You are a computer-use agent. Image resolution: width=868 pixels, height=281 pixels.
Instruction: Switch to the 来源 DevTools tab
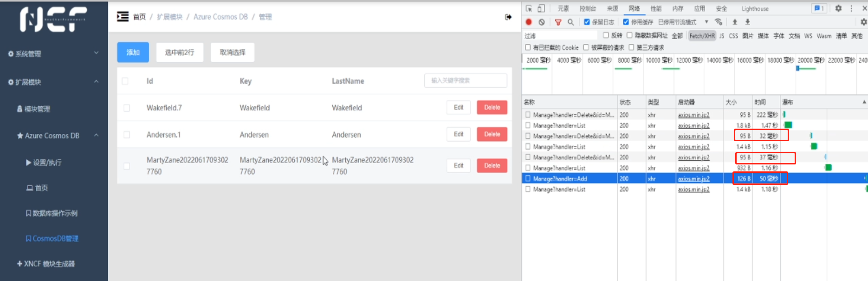tap(612, 8)
